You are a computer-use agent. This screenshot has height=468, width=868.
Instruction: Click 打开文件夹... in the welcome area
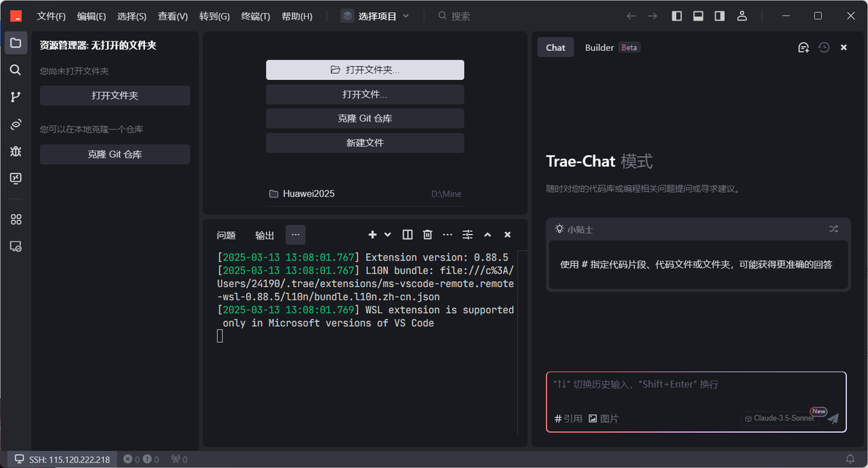pyautogui.click(x=365, y=70)
